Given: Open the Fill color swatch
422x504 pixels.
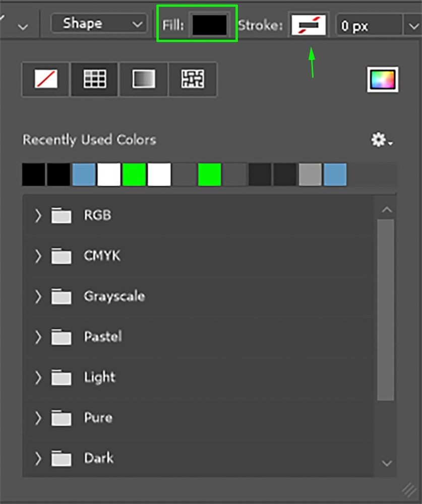Looking at the screenshot, I should coord(209,25).
